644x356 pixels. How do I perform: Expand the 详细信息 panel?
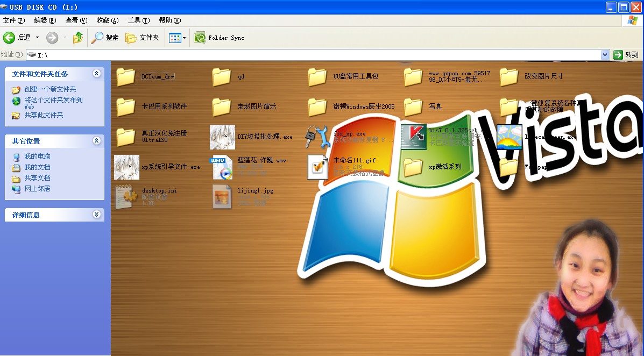coord(96,215)
